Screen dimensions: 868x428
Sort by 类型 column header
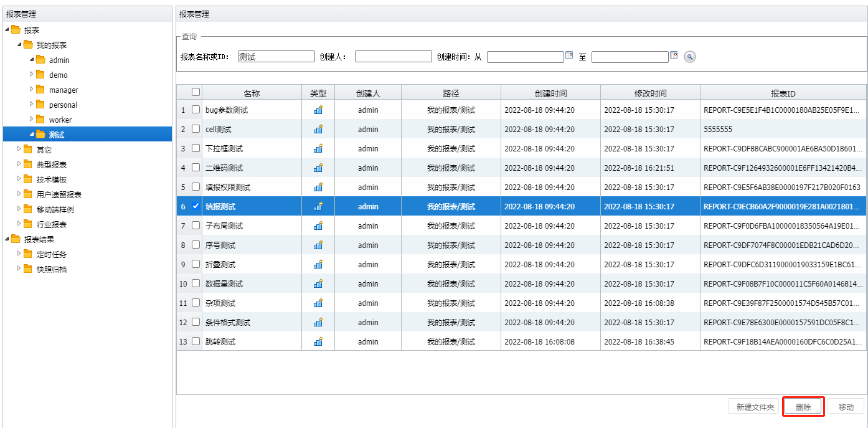tap(318, 93)
